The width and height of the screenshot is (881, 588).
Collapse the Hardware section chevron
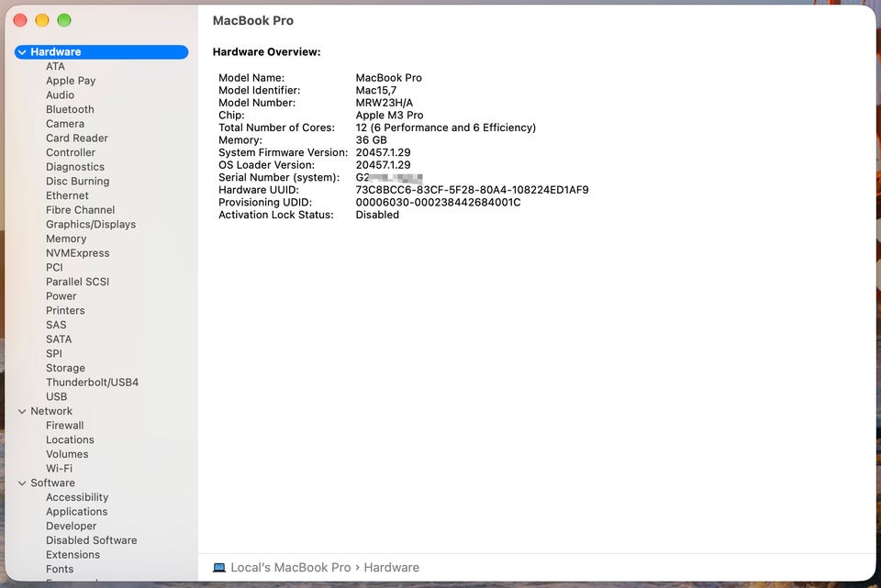click(x=22, y=52)
